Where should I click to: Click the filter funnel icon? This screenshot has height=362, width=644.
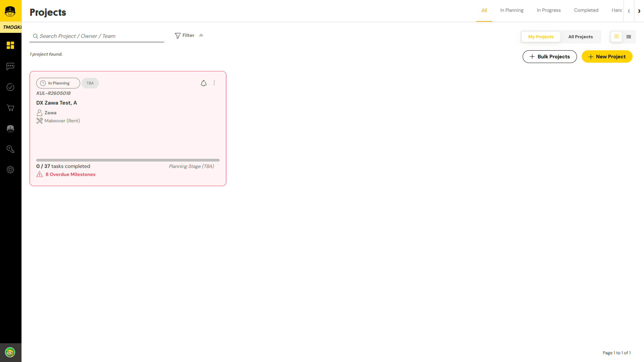(x=178, y=36)
